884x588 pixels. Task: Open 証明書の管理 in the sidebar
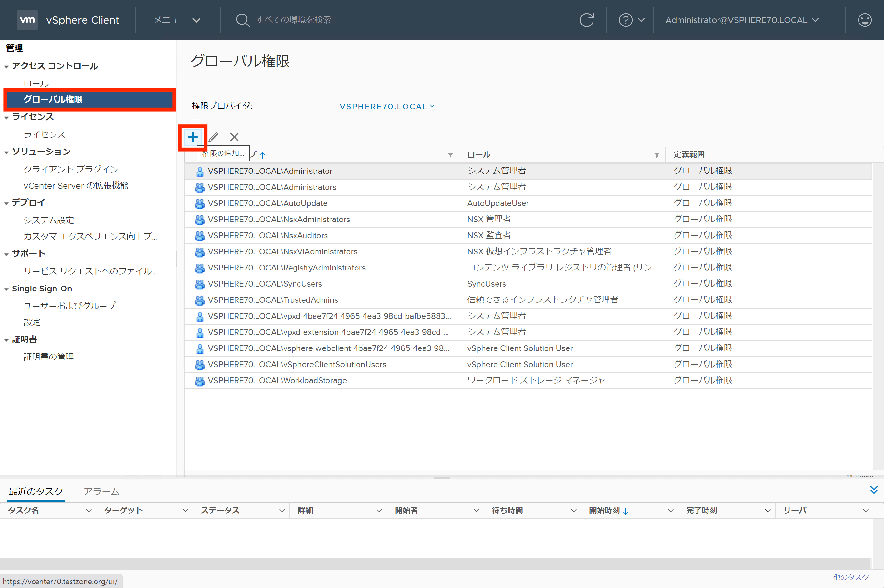49,357
